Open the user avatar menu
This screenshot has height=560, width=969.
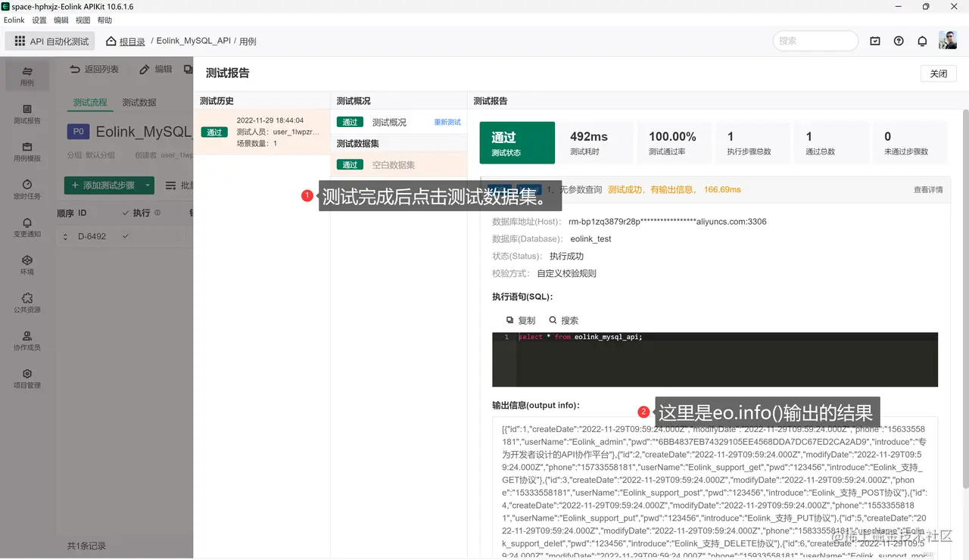pos(948,41)
